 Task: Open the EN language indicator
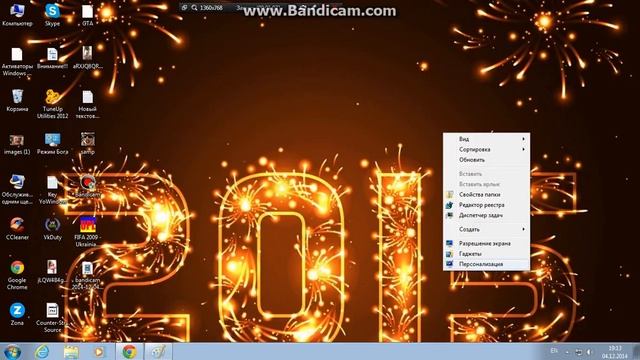click(x=554, y=351)
